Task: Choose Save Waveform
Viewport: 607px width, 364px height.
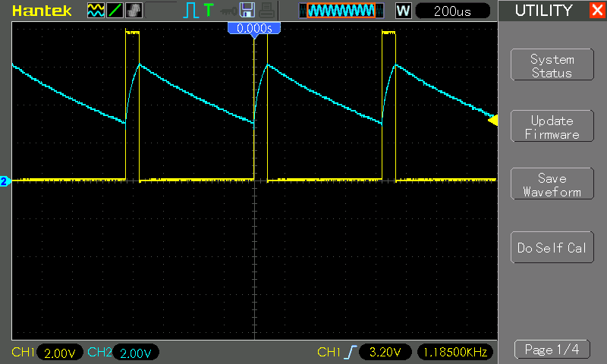Action: click(552, 184)
